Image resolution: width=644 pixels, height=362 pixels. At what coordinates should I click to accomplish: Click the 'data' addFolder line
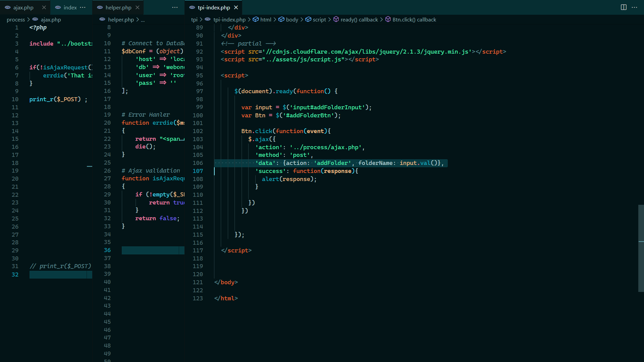pos(350,163)
